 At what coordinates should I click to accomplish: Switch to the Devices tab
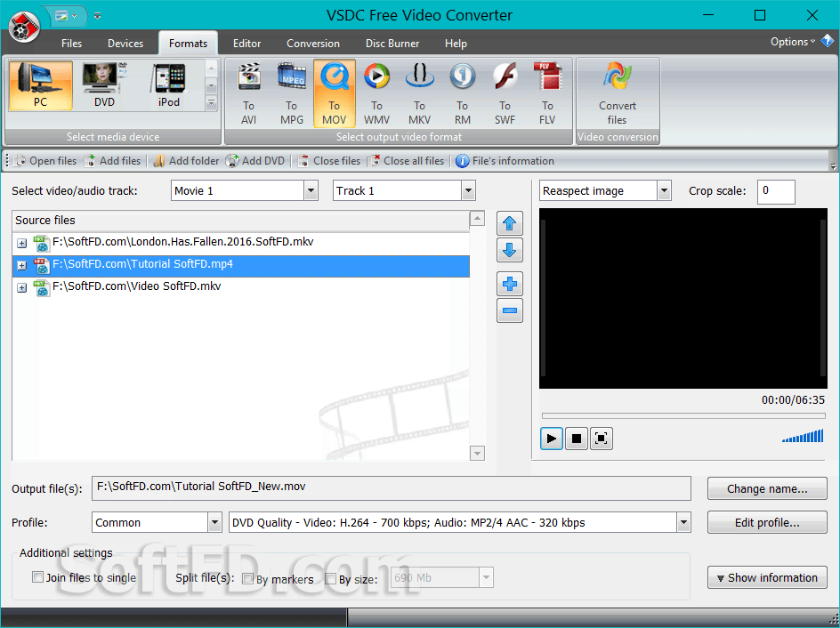tap(125, 44)
